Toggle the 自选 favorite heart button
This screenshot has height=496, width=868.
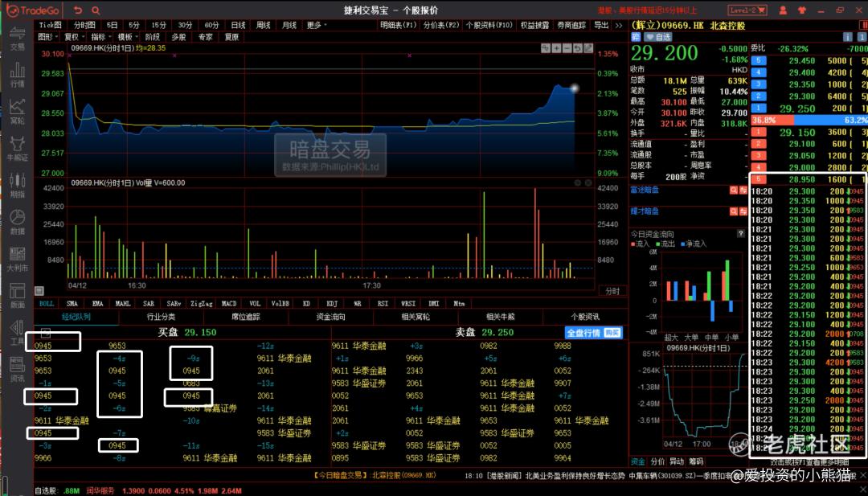pyautogui.click(x=657, y=37)
